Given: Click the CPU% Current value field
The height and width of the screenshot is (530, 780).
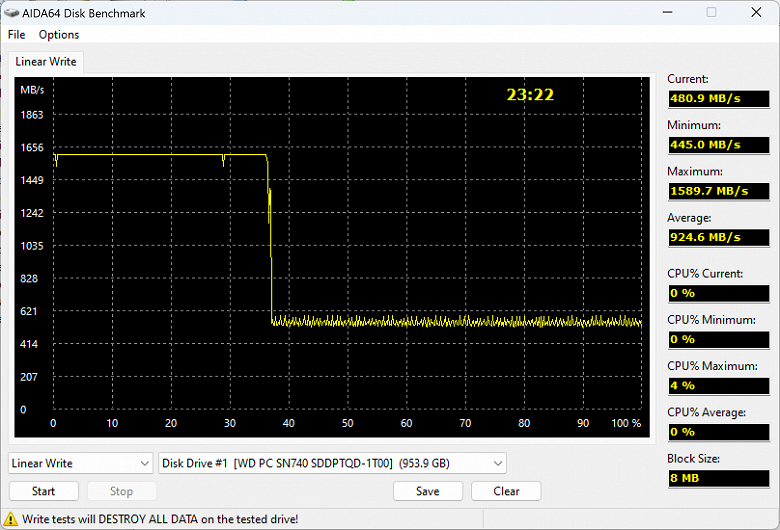Looking at the screenshot, I should (x=718, y=293).
